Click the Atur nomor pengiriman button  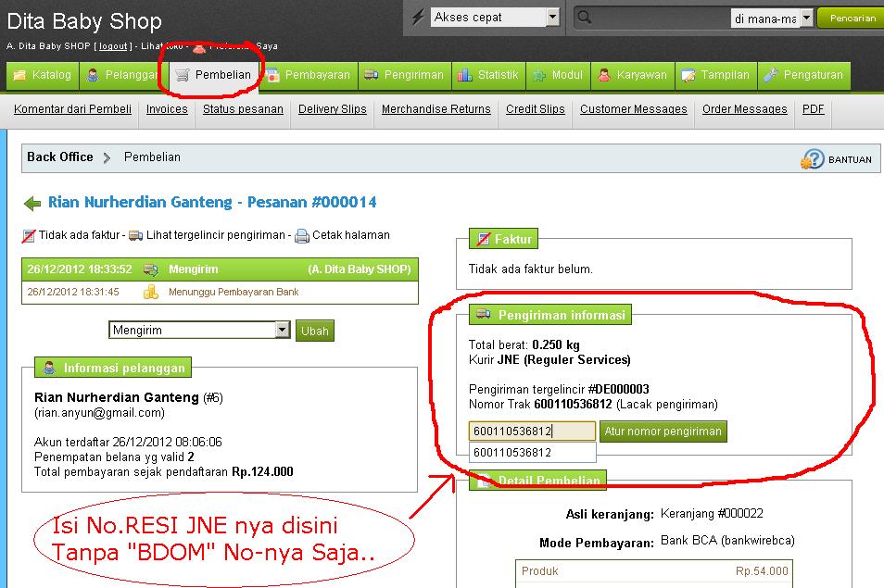tap(663, 432)
